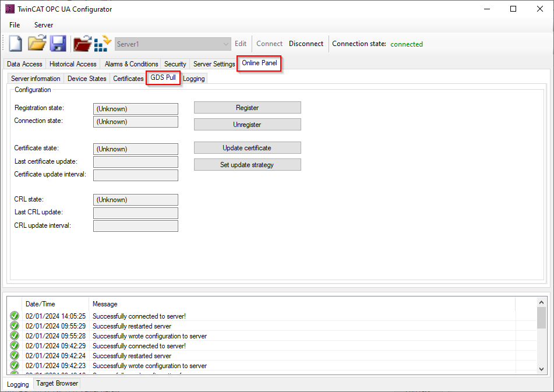The height and width of the screenshot is (392, 554).
Task: Click the New configuration document icon
Action: (x=15, y=44)
